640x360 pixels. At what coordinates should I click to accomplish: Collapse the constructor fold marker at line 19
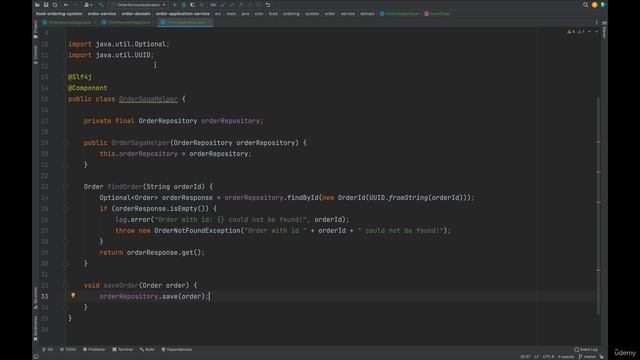click(x=65, y=143)
